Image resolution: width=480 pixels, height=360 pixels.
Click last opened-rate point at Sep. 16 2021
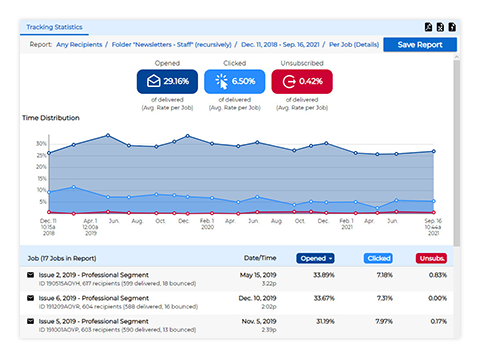(x=434, y=151)
